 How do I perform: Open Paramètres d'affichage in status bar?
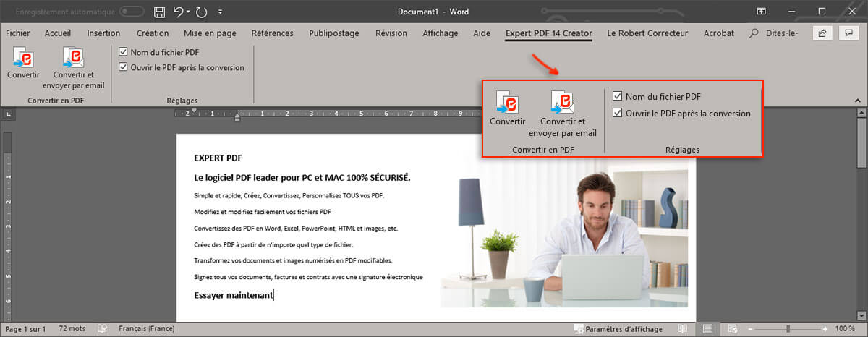pyautogui.click(x=618, y=329)
